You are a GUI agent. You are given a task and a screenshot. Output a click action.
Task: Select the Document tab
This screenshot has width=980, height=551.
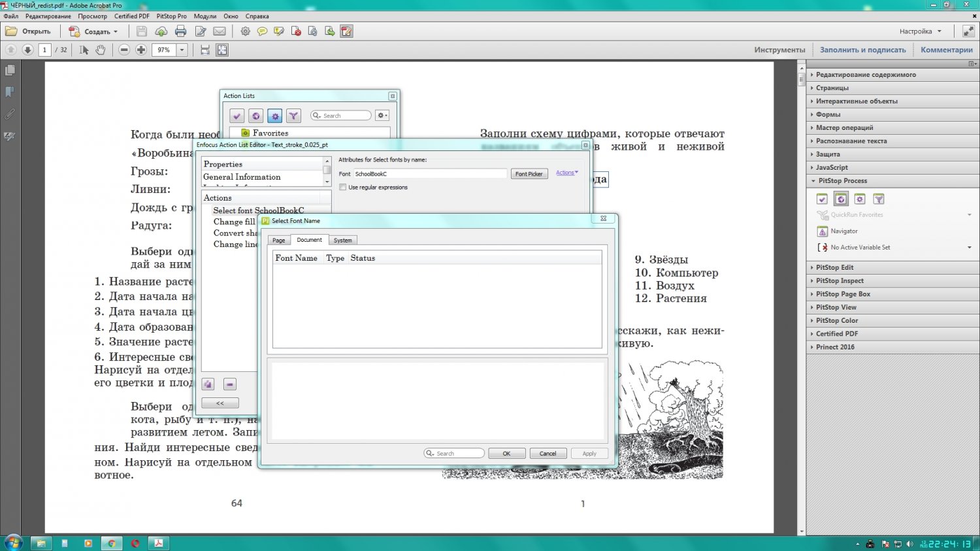point(309,240)
